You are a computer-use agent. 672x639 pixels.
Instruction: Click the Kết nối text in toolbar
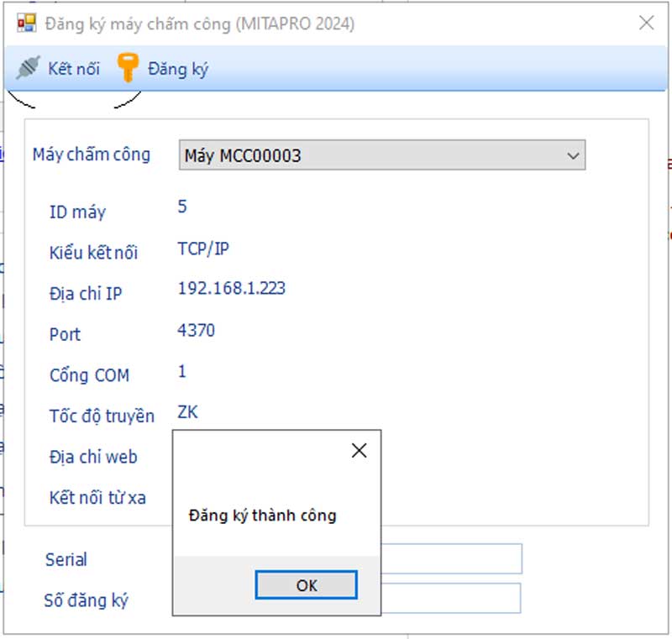coord(74,69)
